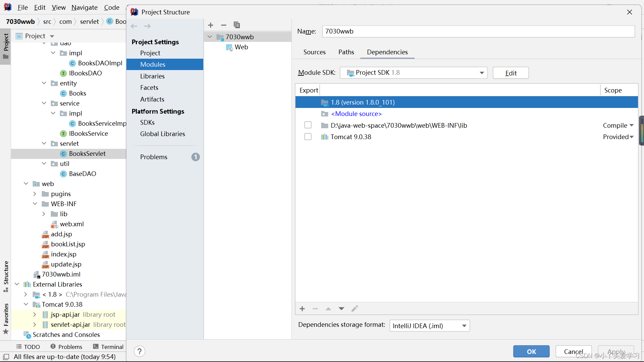Move dependency down with the down arrow

point(341,309)
